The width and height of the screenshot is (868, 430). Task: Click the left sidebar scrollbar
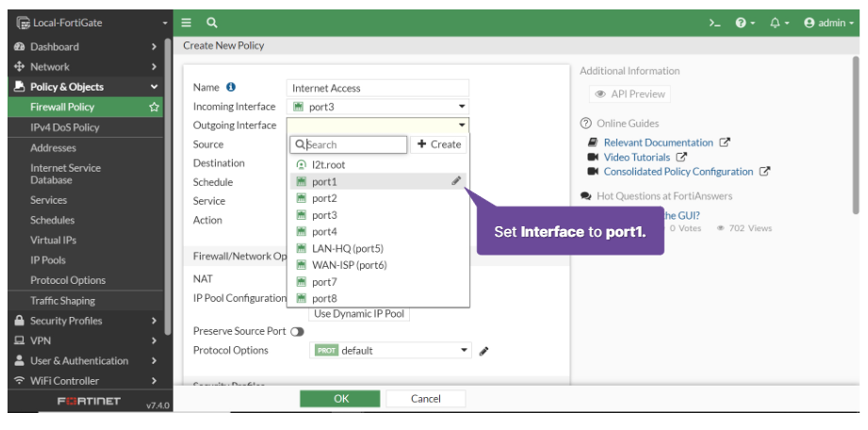(x=169, y=186)
